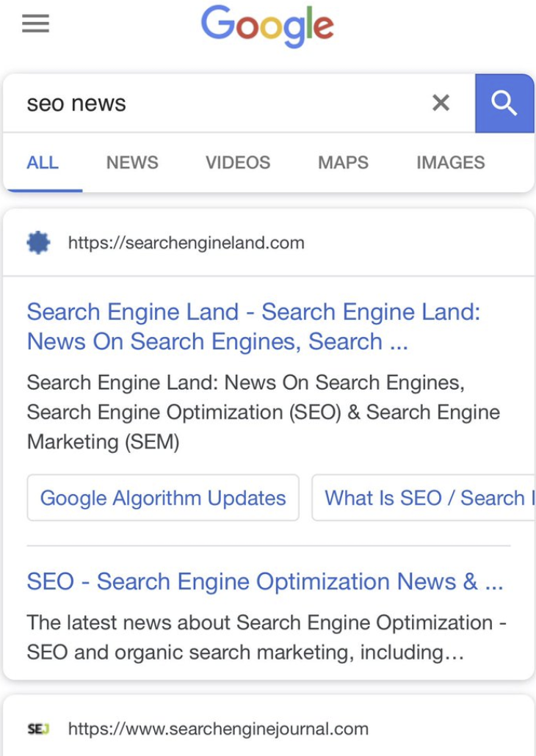Click the Google logo

click(x=267, y=26)
